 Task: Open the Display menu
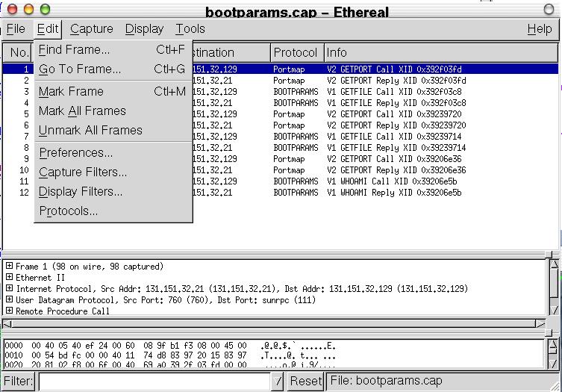tap(144, 29)
